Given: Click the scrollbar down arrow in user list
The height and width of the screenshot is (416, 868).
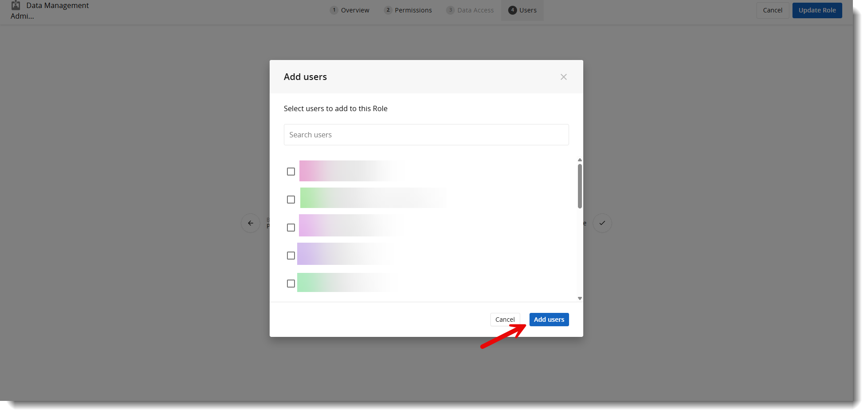Looking at the screenshot, I should [580, 298].
